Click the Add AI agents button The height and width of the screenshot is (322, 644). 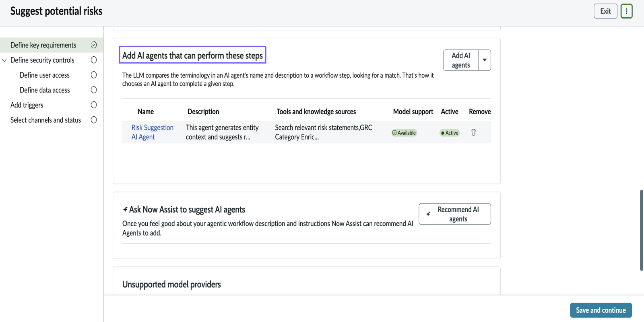click(461, 60)
